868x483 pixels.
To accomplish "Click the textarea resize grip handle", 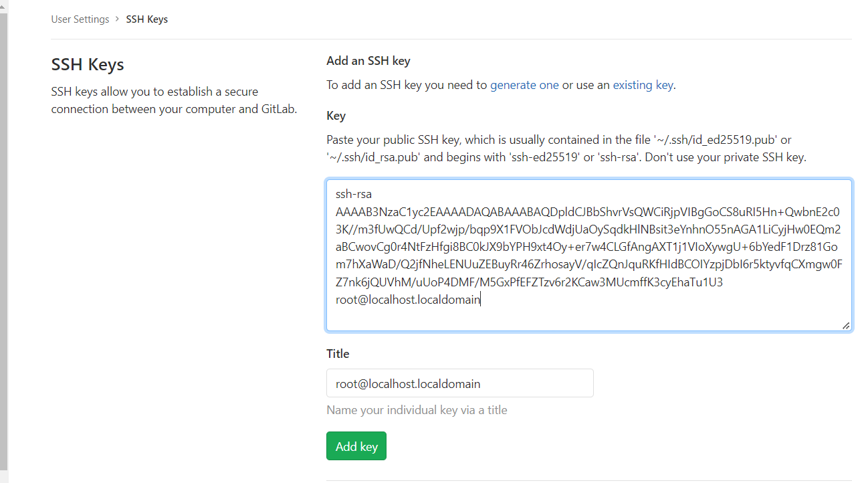I will click(846, 325).
